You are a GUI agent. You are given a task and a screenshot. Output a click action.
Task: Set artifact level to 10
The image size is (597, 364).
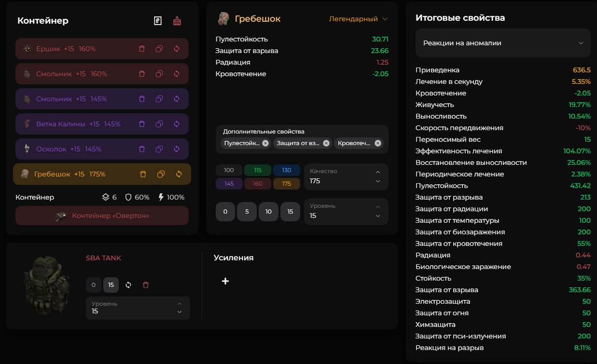pyautogui.click(x=268, y=212)
